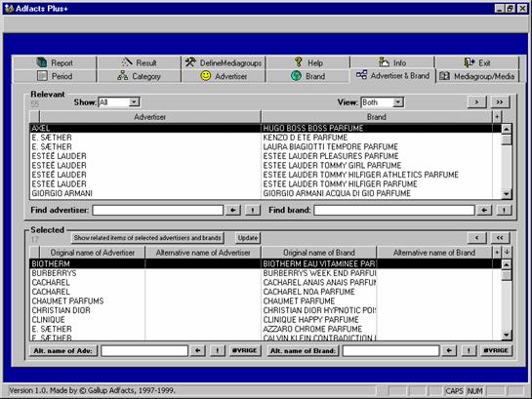Click the Find advertiser input field
Screen dimensions: 532x399
click(158, 210)
